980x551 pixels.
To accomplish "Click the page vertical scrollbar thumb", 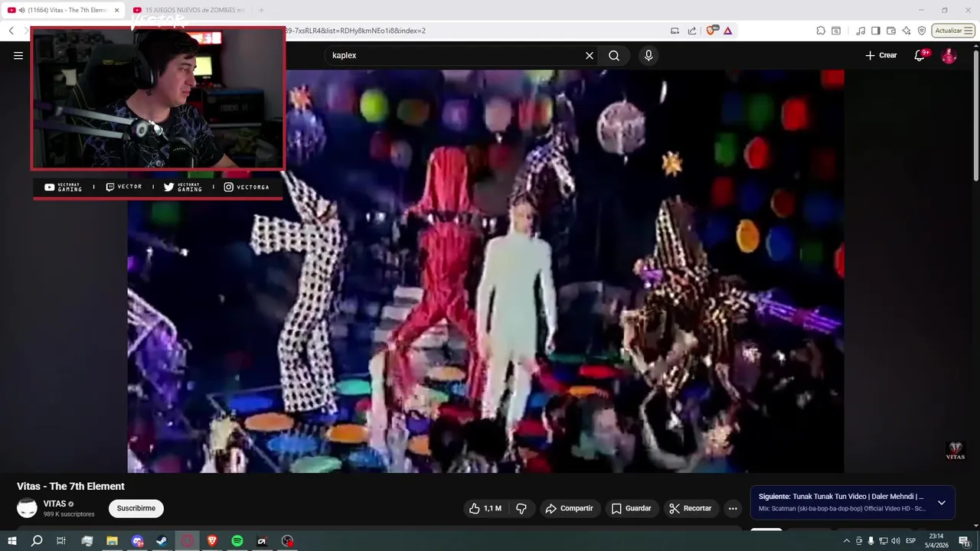I will [975, 115].
